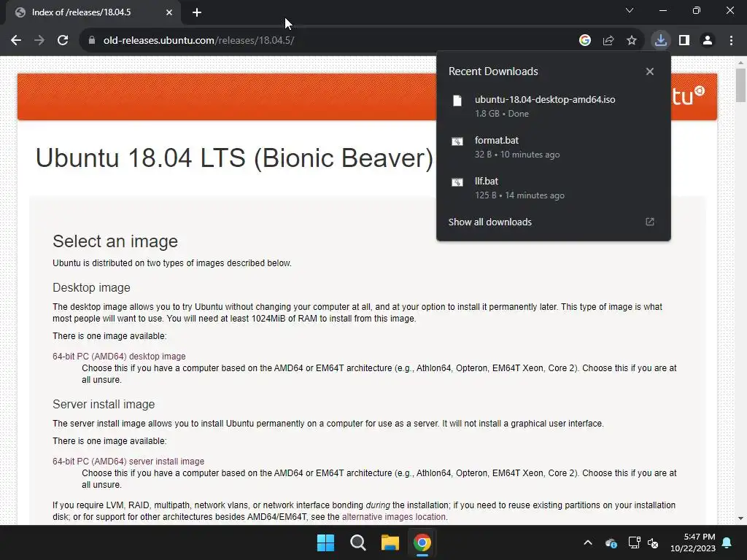This screenshot has height=560, width=747.
Task: Click the Ubuntu 18.04 LTS (Bionic Beaver) heading
Action: tap(234, 158)
